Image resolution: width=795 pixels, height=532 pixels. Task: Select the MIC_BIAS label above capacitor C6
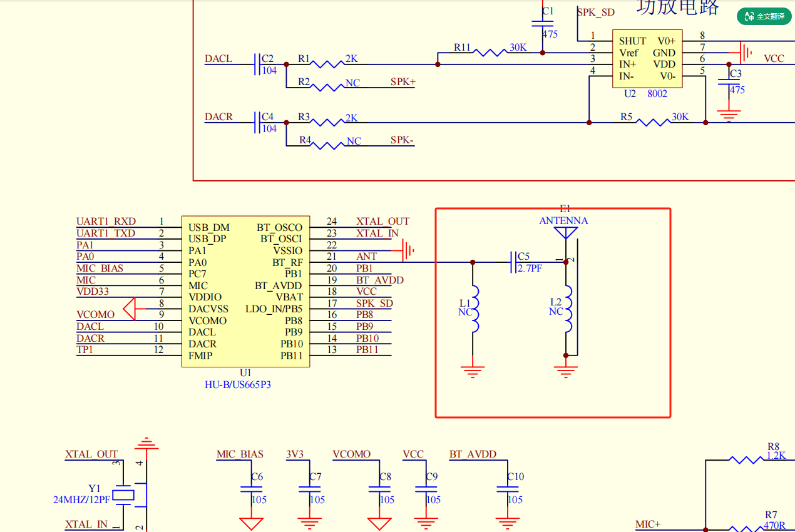[240, 454]
